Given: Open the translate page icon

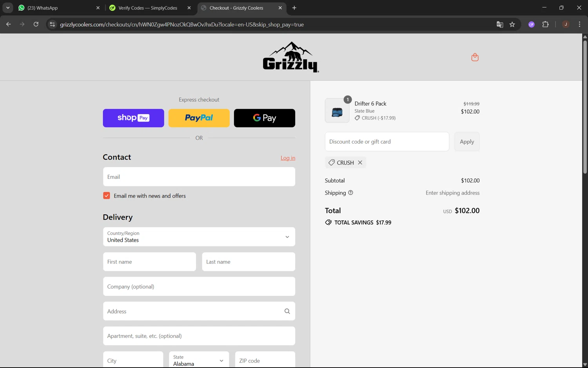Looking at the screenshot, I should (500, 24).
